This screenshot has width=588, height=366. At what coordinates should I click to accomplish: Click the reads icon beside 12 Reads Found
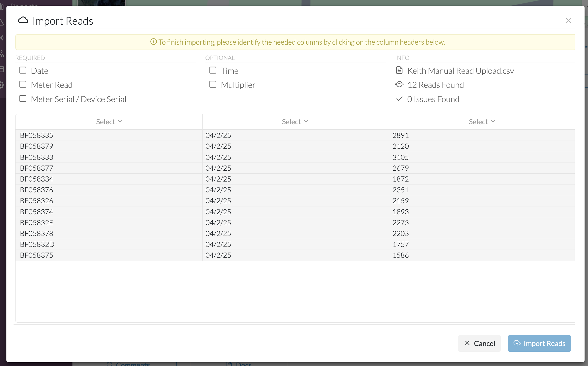pos(399,84)
